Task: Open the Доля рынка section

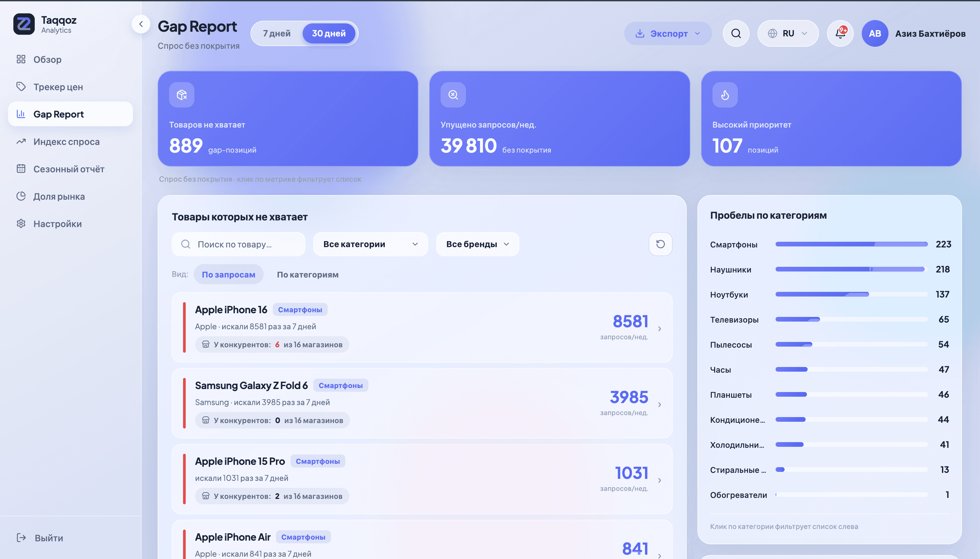Action: [70, 196]
